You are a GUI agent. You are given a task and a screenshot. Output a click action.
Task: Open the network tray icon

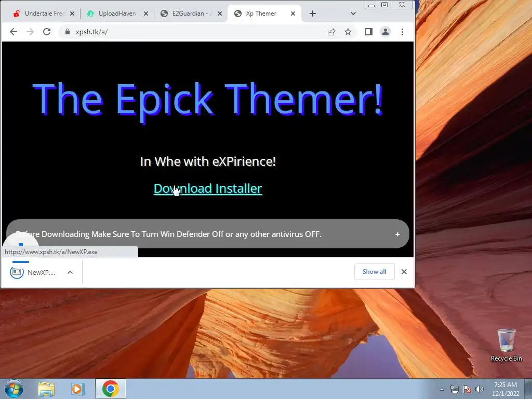tap(454, 389)
